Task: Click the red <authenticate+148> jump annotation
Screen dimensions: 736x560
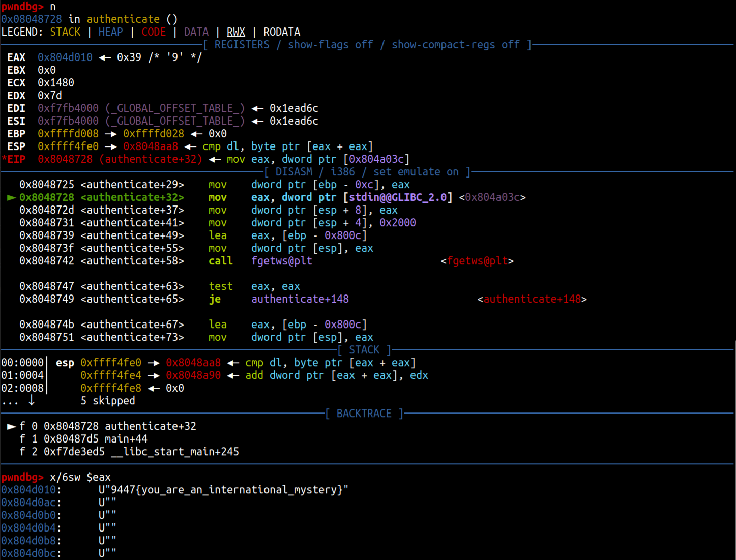Action: pos(532,299)
